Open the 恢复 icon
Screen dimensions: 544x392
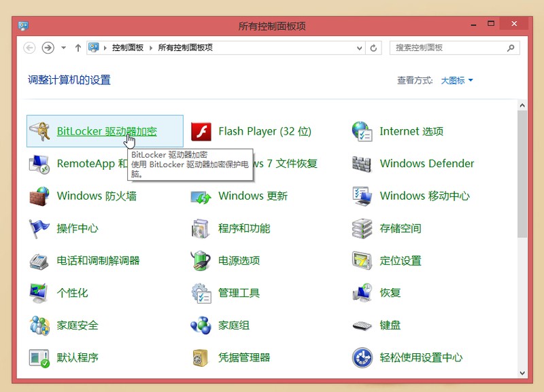point(362,293)
